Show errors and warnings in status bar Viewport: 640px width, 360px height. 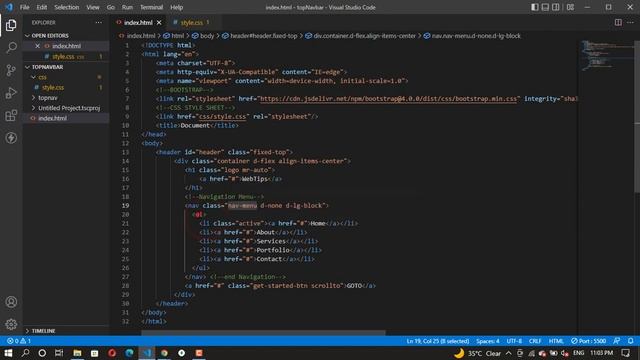(19, 341)
